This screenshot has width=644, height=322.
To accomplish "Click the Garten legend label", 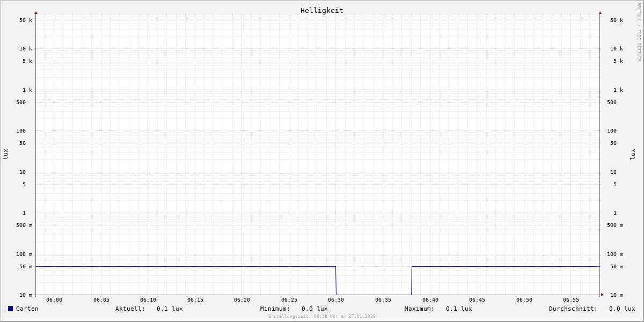I will [x=27, y=309].
